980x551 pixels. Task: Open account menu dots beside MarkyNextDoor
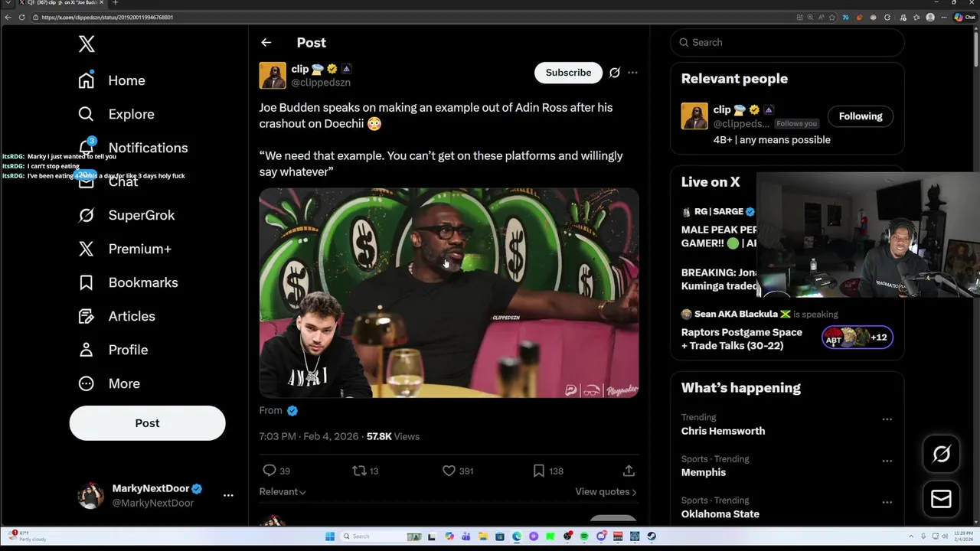coord(228,495)
